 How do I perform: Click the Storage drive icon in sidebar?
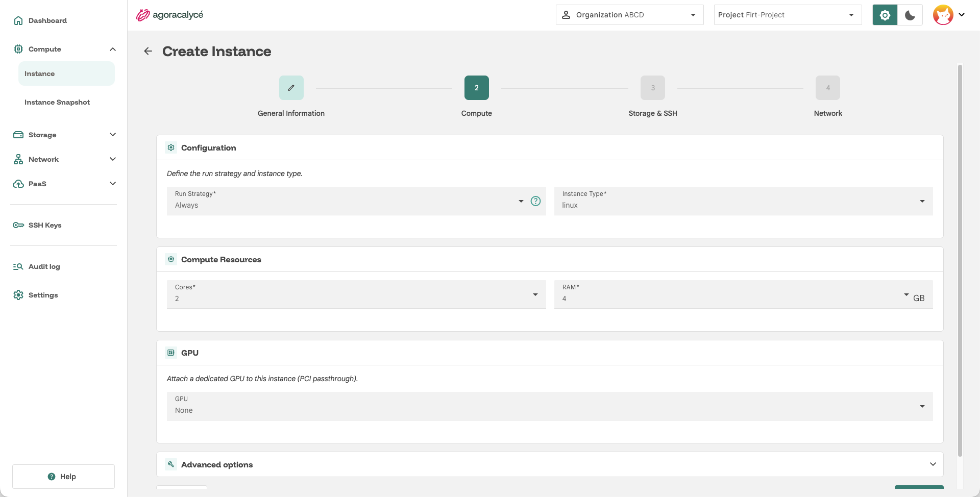click(x=18, y=135)
